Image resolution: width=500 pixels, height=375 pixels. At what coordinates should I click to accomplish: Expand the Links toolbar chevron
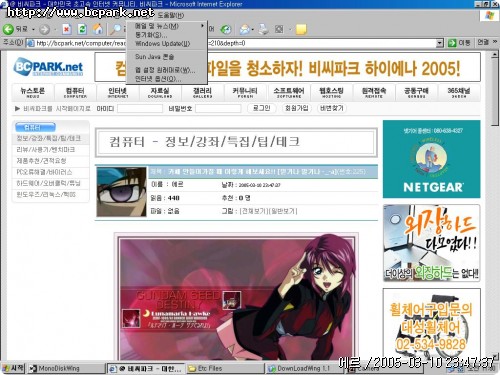point(495,42)
